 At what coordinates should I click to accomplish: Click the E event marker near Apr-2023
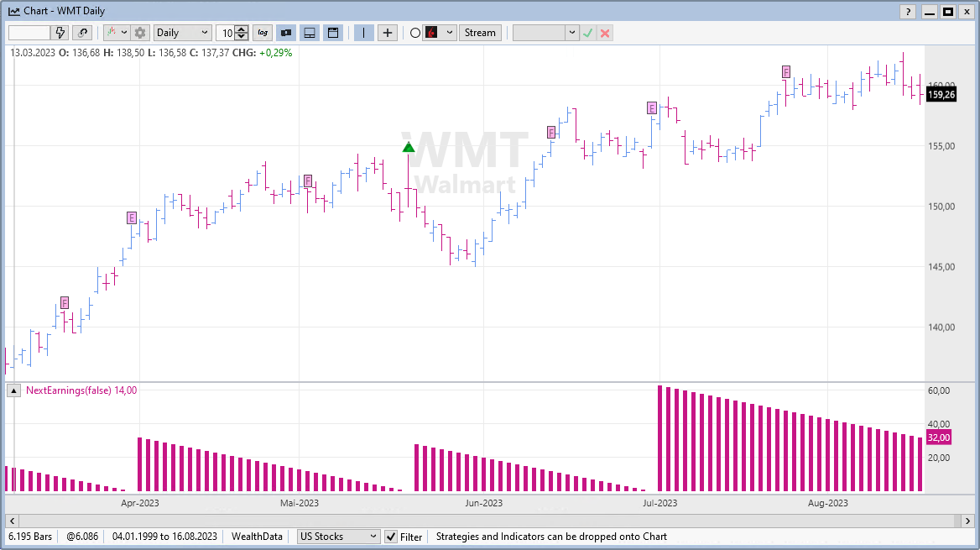click(131, 217)
